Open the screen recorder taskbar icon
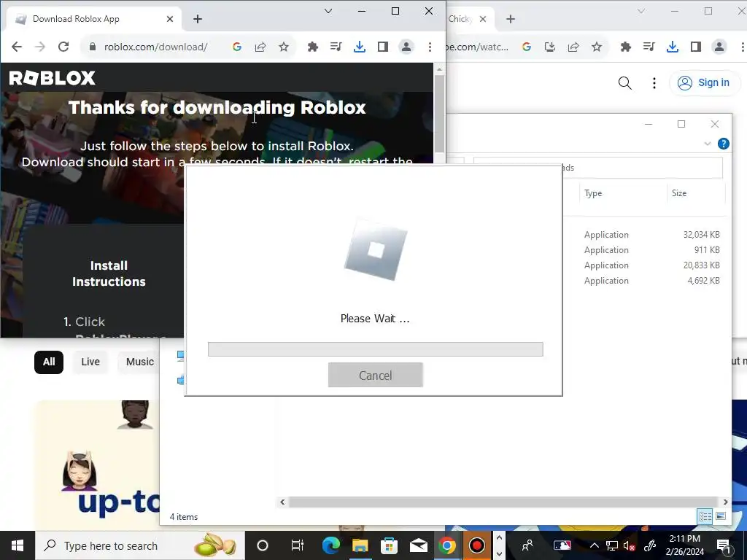This screenshot has height=560, width=747. pos(476,545)
